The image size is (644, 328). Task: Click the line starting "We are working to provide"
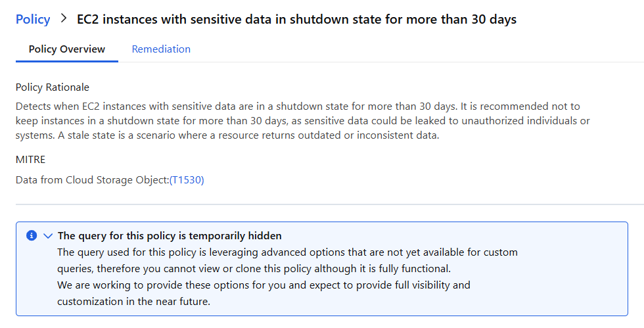(264, 285)
